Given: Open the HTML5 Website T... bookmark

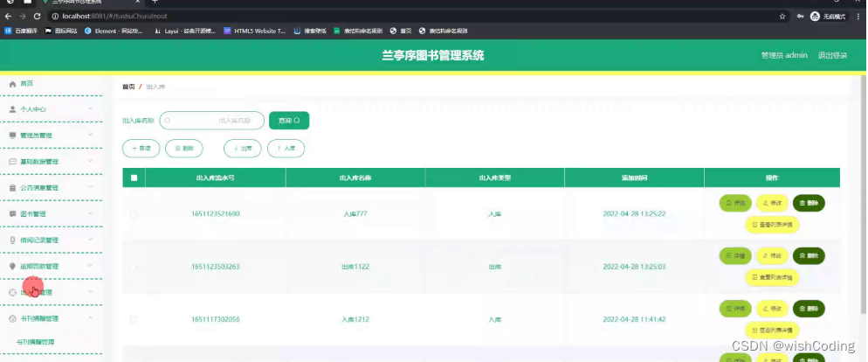Looking at the screenshot, I should coord(255,31).
